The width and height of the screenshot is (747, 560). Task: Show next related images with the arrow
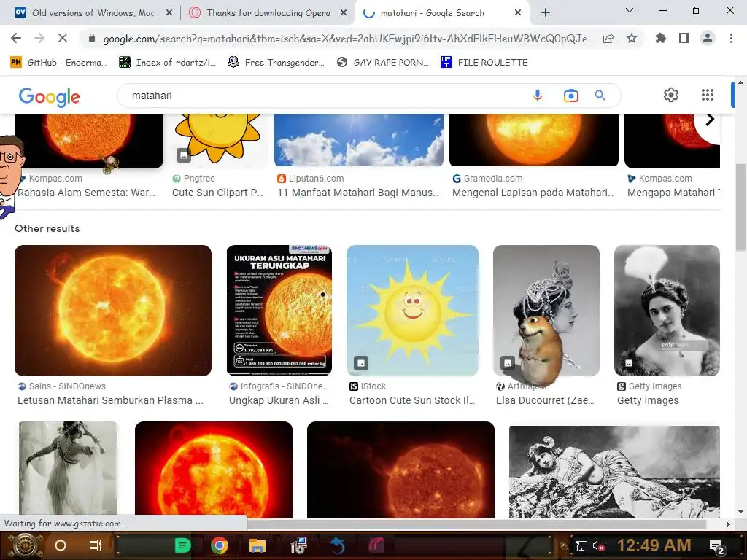(x=709, y=120)
